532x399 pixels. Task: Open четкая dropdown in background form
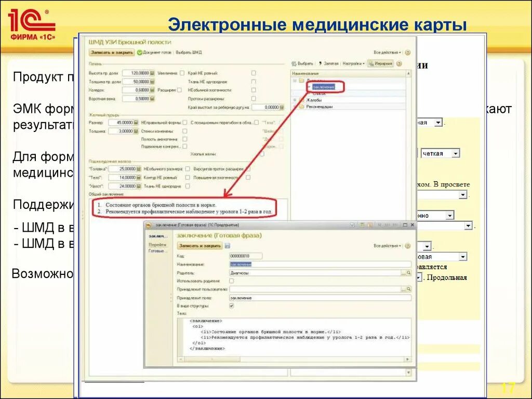(x=456, y=154)
